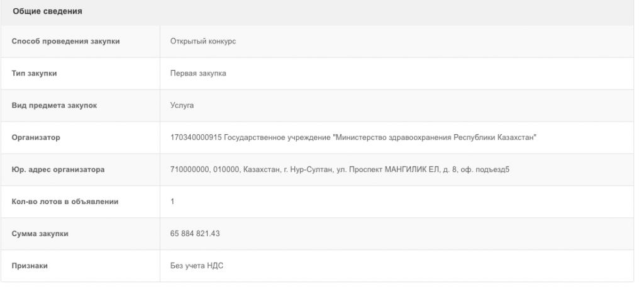Select the Способ проведения закупки label
The width and height of the screenshot is (644, 291).
[65, 41]
